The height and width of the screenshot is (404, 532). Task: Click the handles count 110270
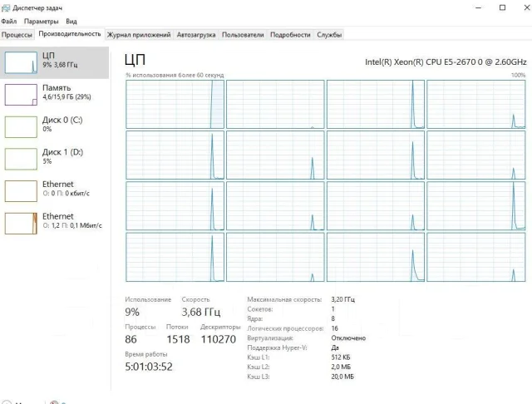(218, 339)
